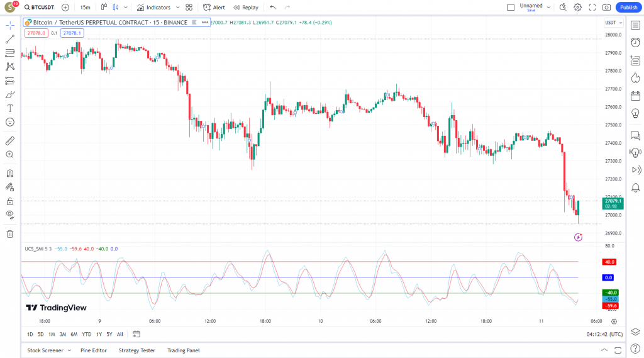Screen dimensions: 644x358
Task: Open the notifications bell icon
Action: pyautogui.click(x=635, y=188)
